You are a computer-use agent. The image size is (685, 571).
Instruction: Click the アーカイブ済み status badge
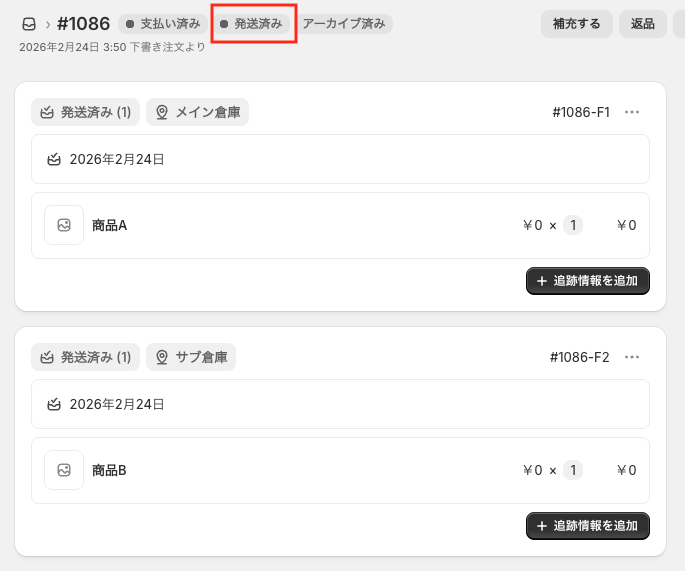pos(343,23)
